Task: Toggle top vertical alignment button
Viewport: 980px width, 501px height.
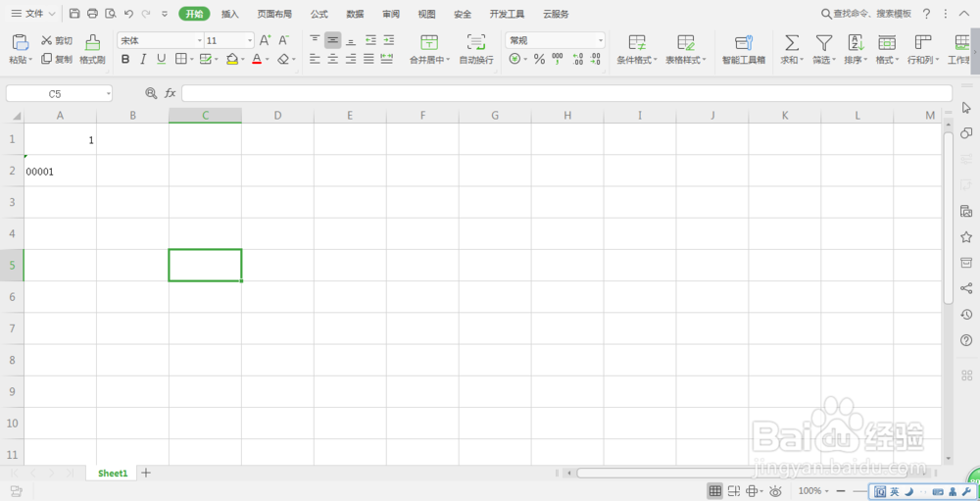Action: tap(315, 40)
